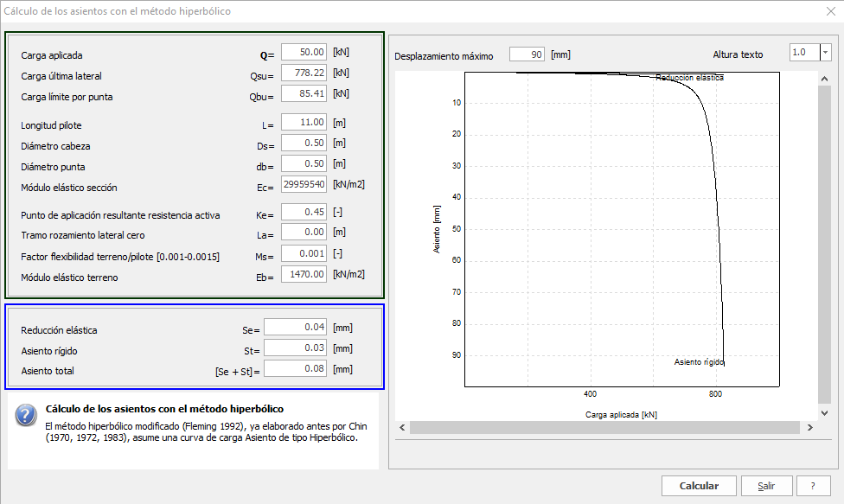Edit the Diámetro cabeza Ds field
Viewport: 844px width, 504px height.
coord(304,144)
